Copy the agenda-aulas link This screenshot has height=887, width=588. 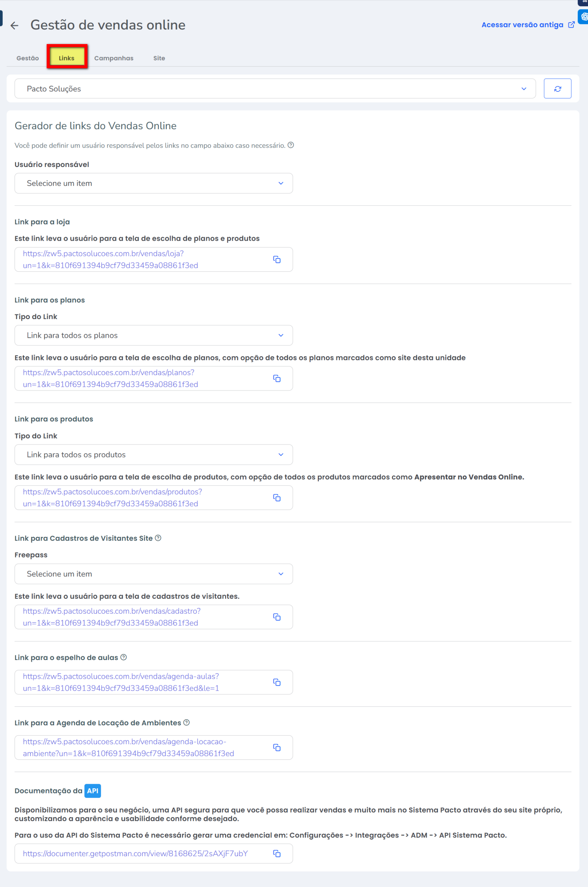click(x=277, y=683)
